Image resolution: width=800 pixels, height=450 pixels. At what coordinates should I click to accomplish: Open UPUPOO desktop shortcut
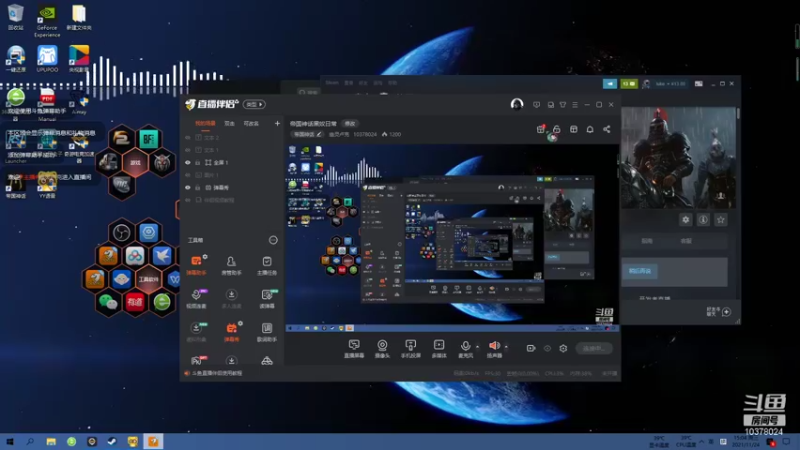point(47,59)
